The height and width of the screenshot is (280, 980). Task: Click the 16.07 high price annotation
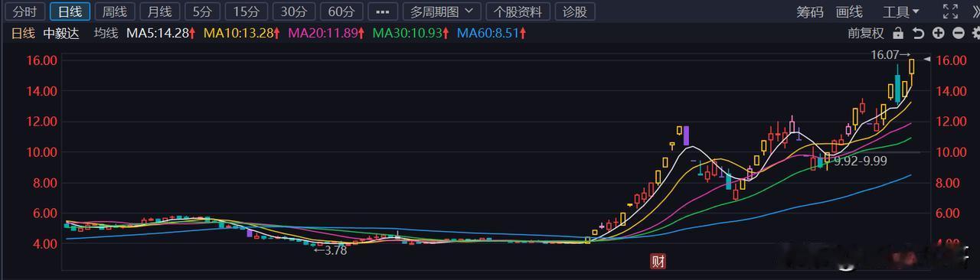click(x=891, y=55)
